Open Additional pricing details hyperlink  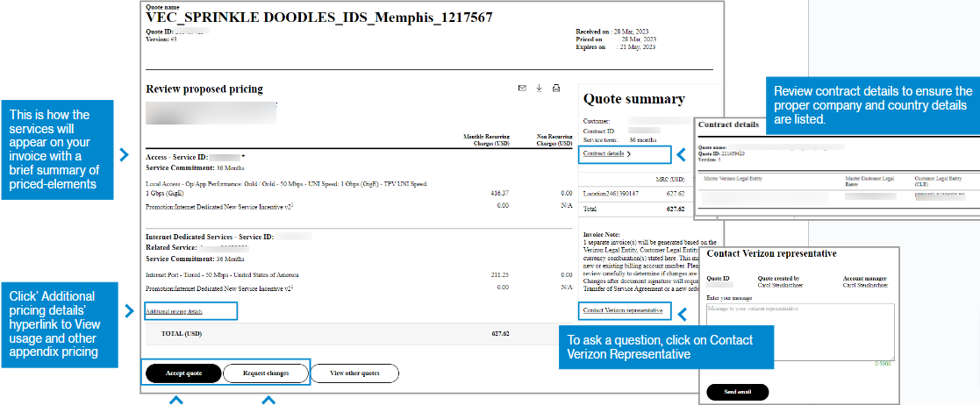[174, 311]
